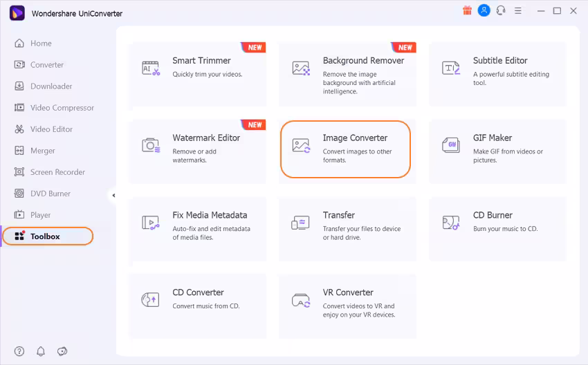Click the CD Burner tool icon
Viewport: 588px width, 365px height.
(451, 223)
